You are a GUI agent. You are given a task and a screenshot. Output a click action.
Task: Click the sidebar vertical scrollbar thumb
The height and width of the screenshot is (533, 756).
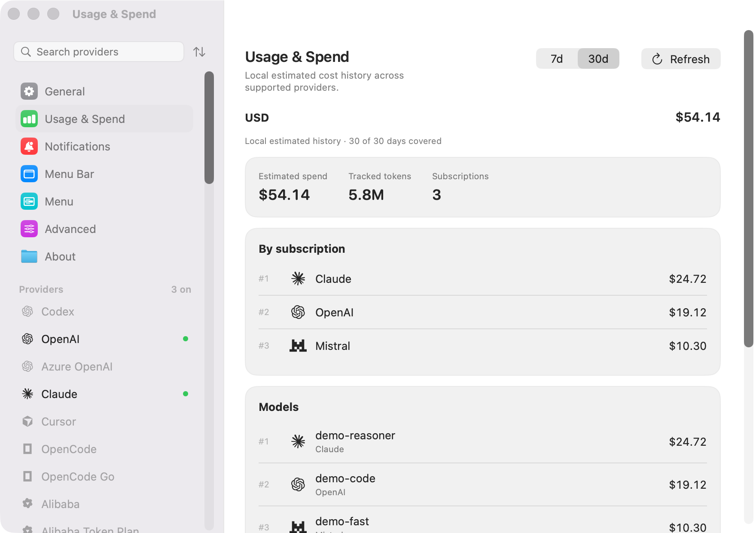coord(209,128)
